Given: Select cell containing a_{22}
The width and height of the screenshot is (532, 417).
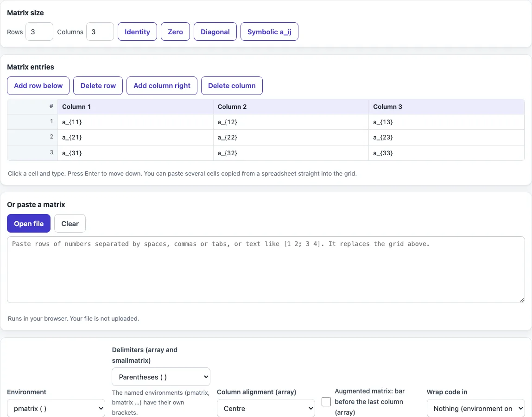Looking at the screenshot, I should 291,138.
